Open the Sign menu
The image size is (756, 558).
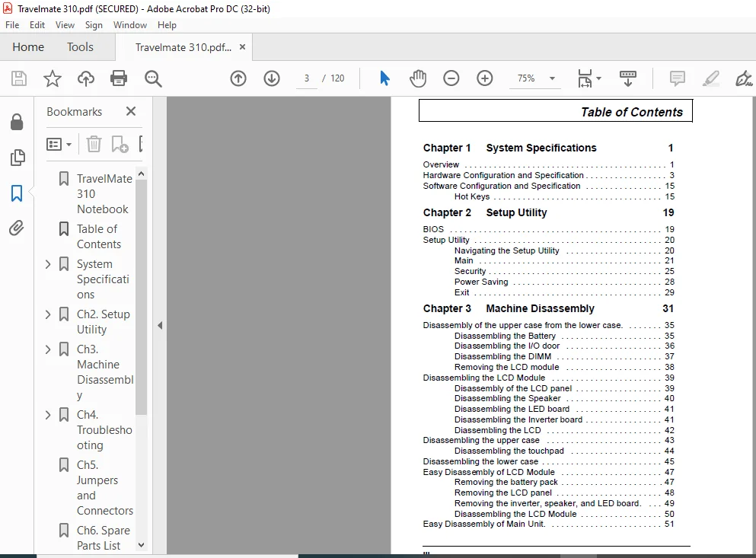94,25
